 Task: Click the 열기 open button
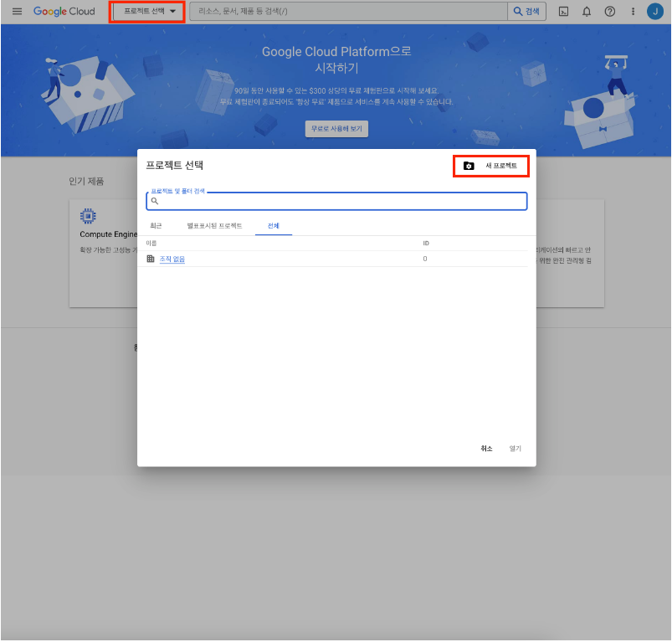coord(515,449)
